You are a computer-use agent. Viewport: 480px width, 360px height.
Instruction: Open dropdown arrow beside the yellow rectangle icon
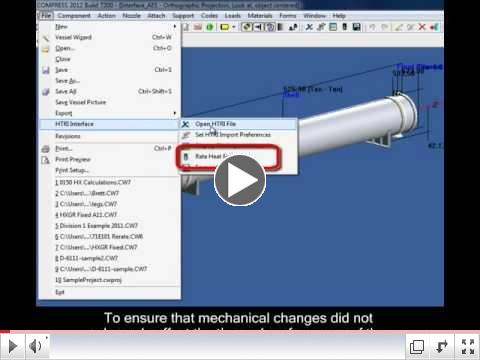[234, 27]
